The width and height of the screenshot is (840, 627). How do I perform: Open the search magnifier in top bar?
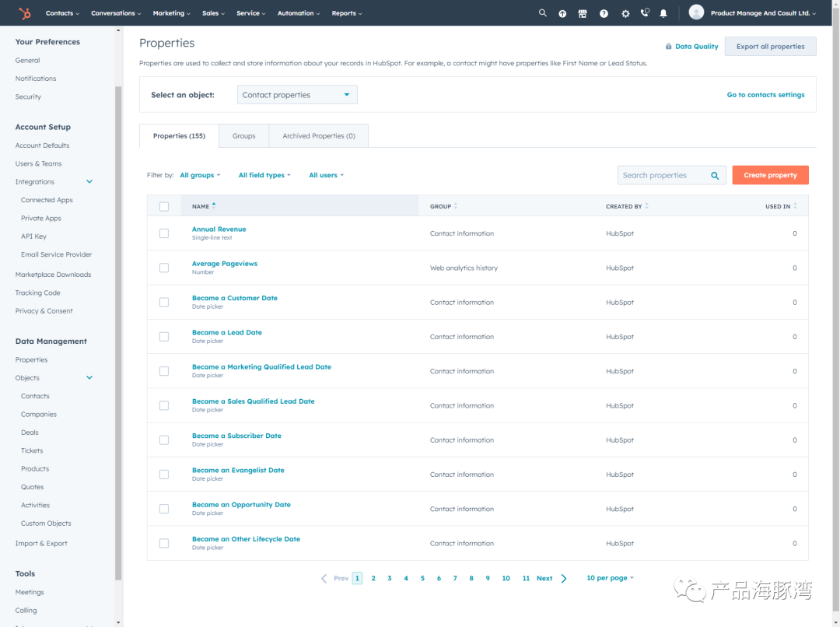point(543,13)
